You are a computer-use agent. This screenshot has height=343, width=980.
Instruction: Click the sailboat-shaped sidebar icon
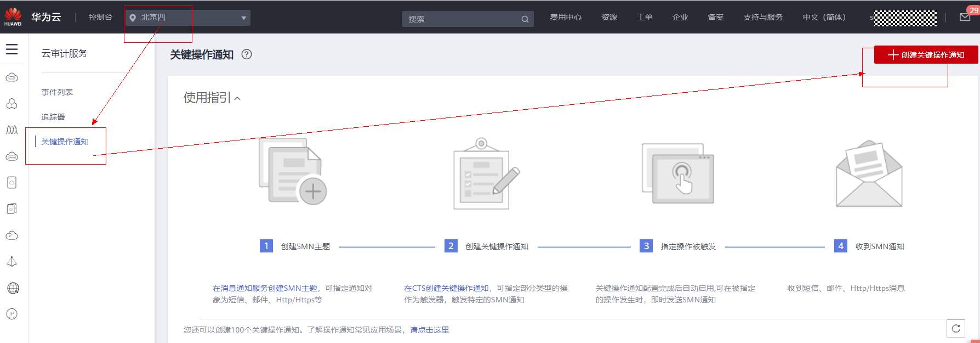(x=12, y=262)
